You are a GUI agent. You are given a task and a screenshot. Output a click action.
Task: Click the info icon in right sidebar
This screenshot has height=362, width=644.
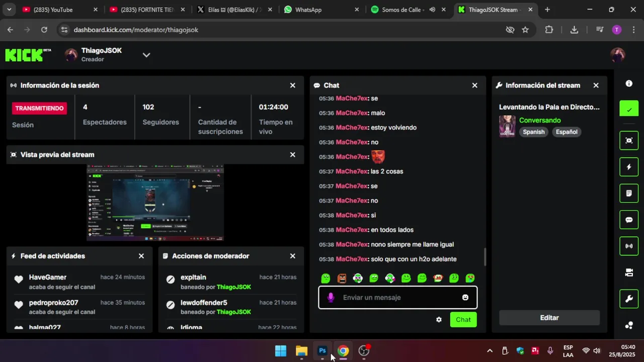tap(629, 83)
